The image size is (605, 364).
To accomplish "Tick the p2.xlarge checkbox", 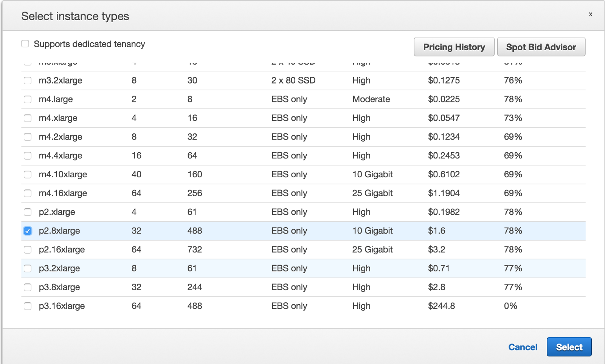I will [x=28, y=212].
